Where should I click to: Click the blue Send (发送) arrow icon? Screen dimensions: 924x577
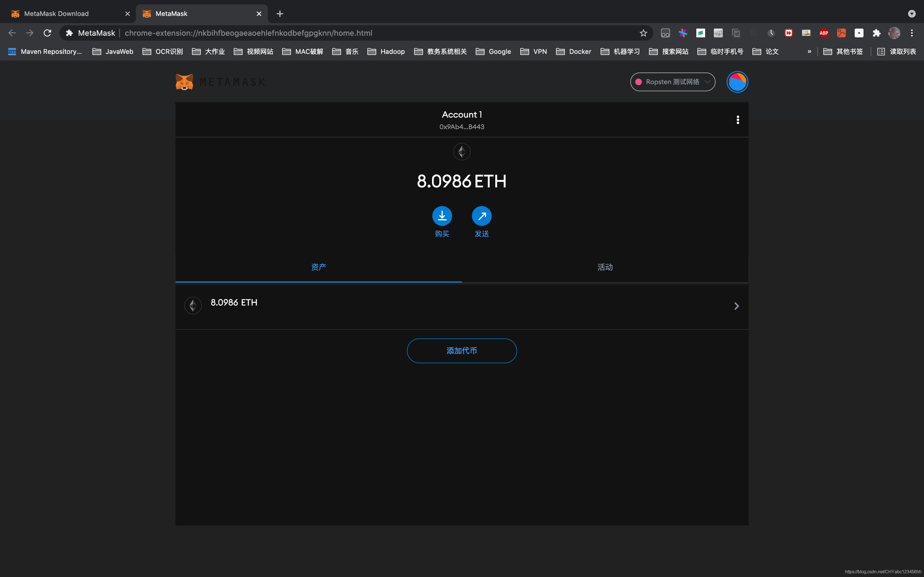(482, 216)
